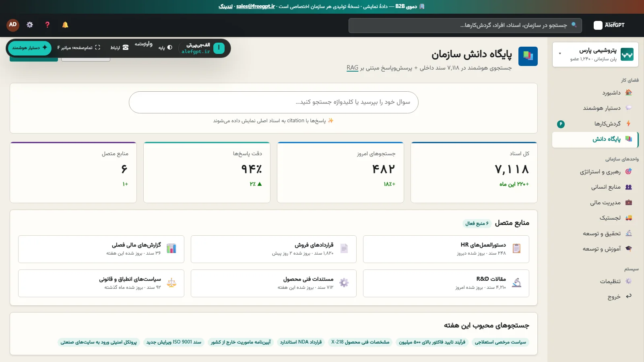Click the R&D articles microscope icon
The height and width of the screenshot is (362, 644).
point(516,283)
